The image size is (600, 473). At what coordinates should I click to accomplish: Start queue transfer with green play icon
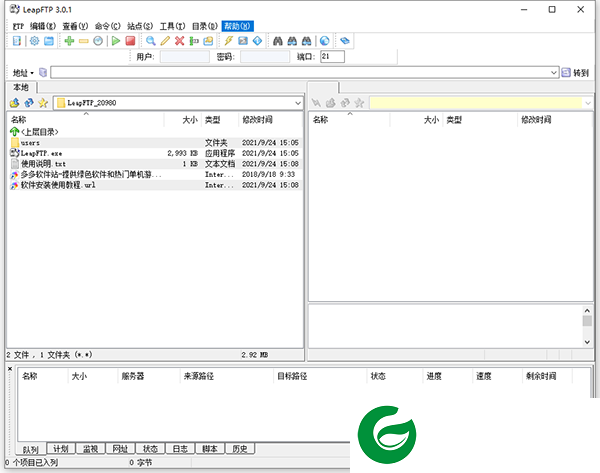tap(116, 41)
